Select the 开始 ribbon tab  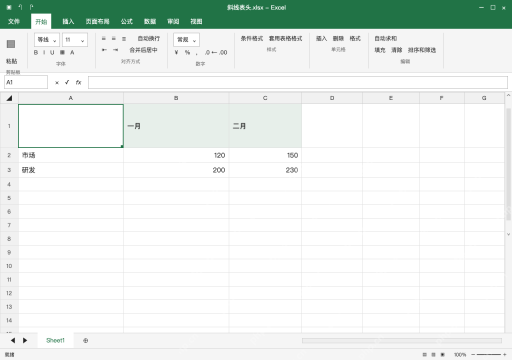point(41,22)
